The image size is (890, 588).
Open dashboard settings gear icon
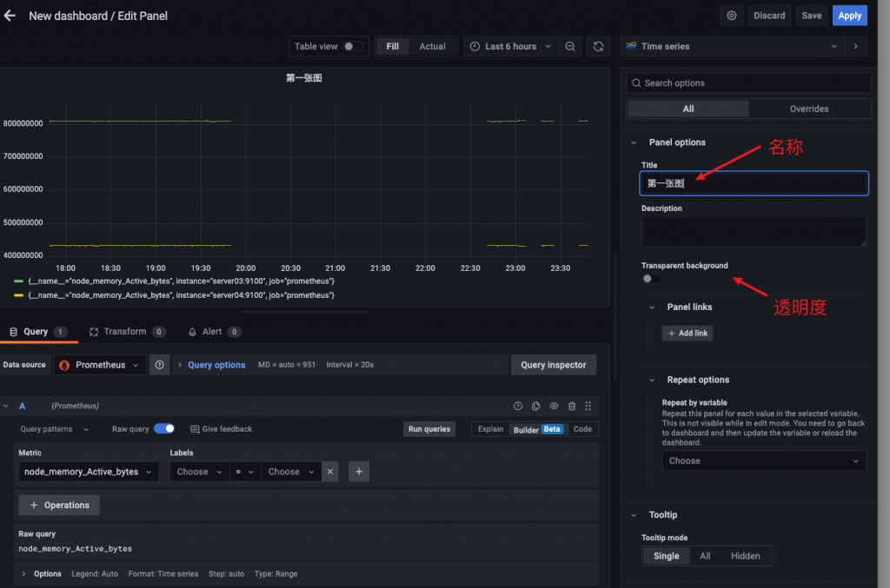(x=731, y=16)
